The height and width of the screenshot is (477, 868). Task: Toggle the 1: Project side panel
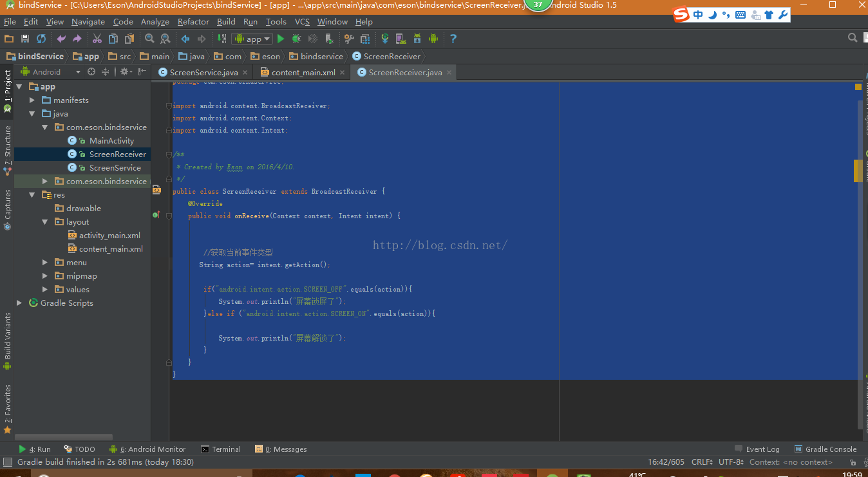click(8, 91)
